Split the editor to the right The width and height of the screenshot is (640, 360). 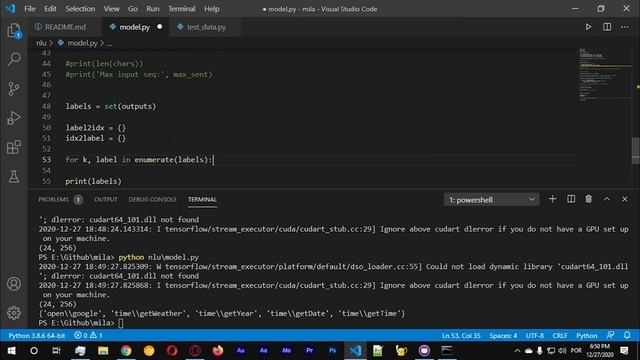click(x=607, y=27)
